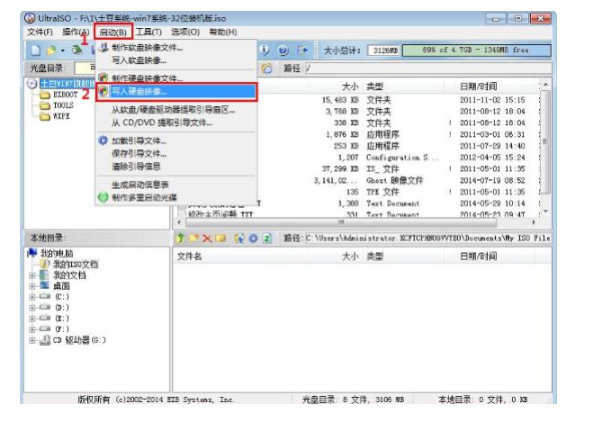Expand the (C:) drive tree node
This screenshot has height=421, width=610.
[x=32, y=297]
